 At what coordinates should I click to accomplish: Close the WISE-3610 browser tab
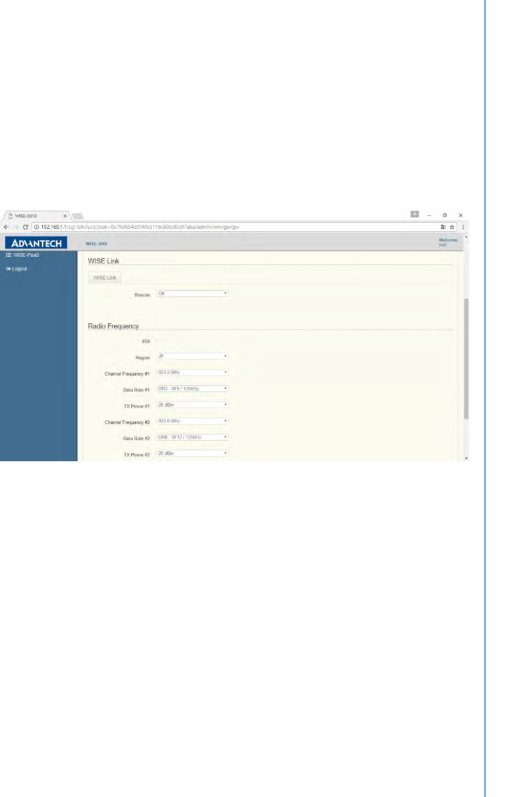click(65, 216)
